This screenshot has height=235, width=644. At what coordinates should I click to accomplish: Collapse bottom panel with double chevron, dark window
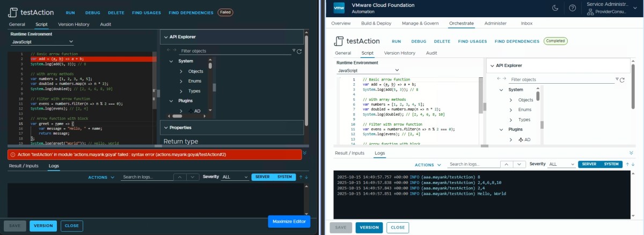pos(305,153)
